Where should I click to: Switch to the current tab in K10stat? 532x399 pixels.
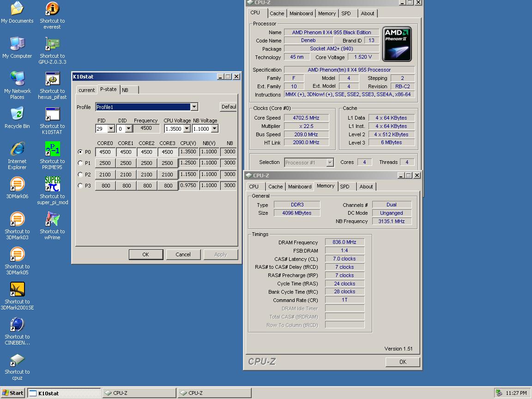86,90
